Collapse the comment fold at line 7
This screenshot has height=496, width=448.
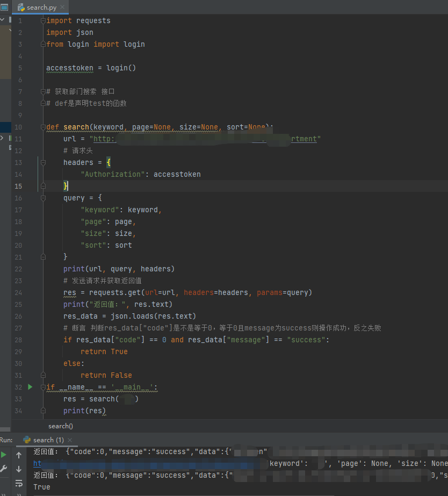coord(43,92)
